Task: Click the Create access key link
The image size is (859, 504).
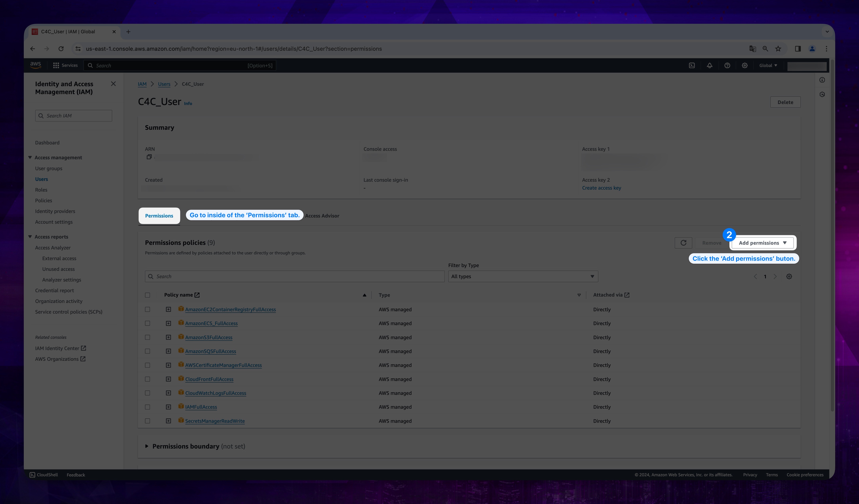Action: (x=601, y=188)
